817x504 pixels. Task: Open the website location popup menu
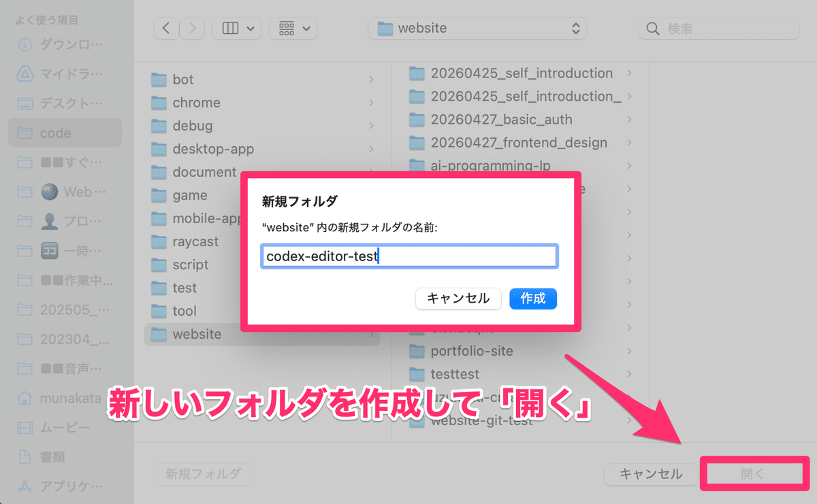click(477, 29)
